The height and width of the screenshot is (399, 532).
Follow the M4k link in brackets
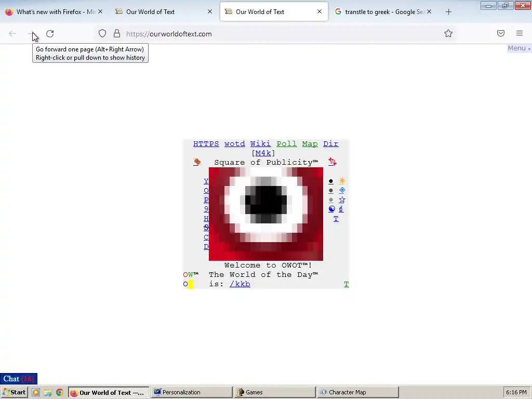(263, 153)
